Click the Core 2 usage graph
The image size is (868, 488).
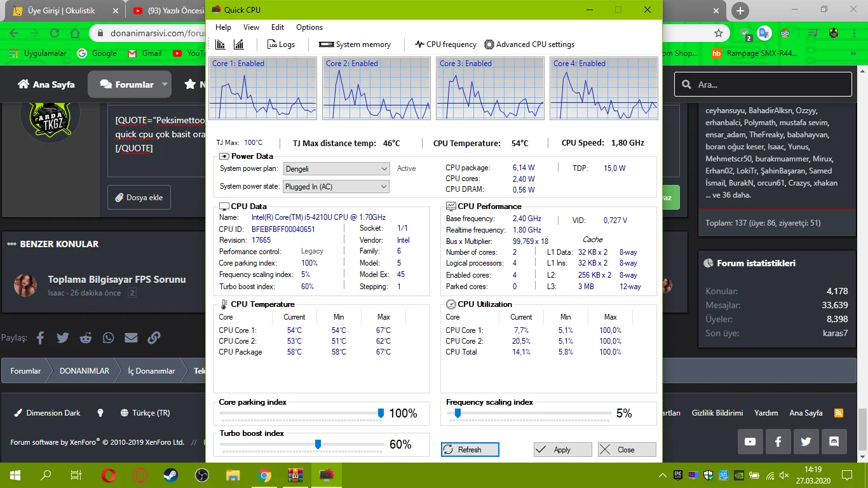(376, 88)
